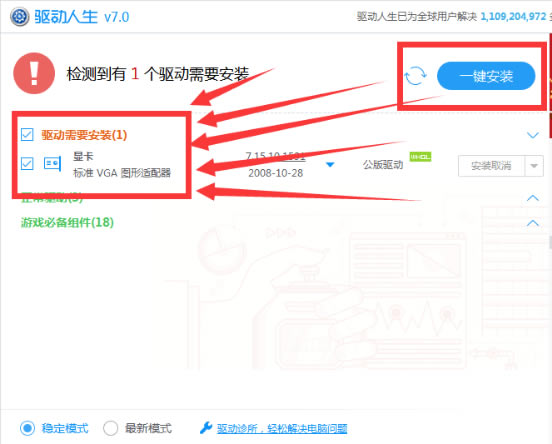552x444 pixels.
Task: Click 标准 VGA 图形适配器 text
Action: pyautogui.click(x=122, y=173)
